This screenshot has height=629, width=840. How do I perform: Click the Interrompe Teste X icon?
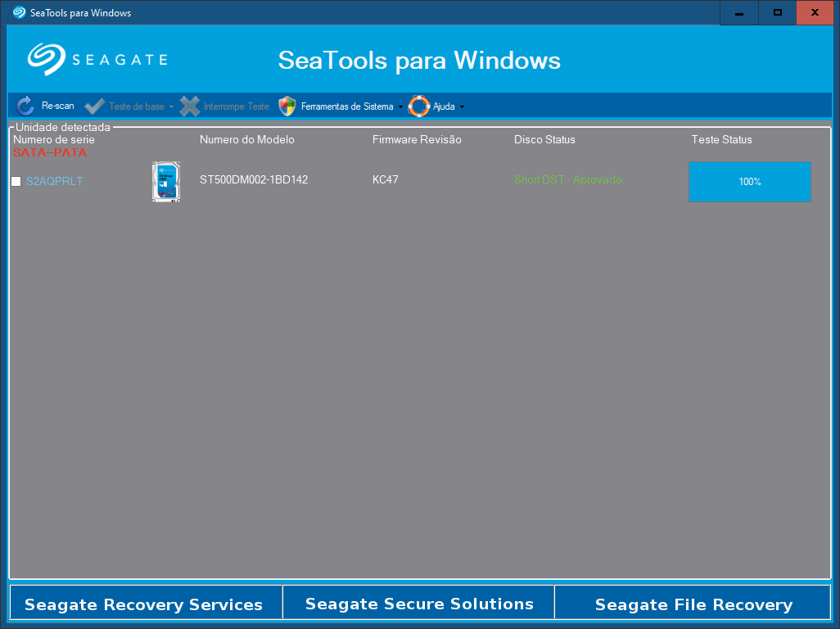click(190, 106)
